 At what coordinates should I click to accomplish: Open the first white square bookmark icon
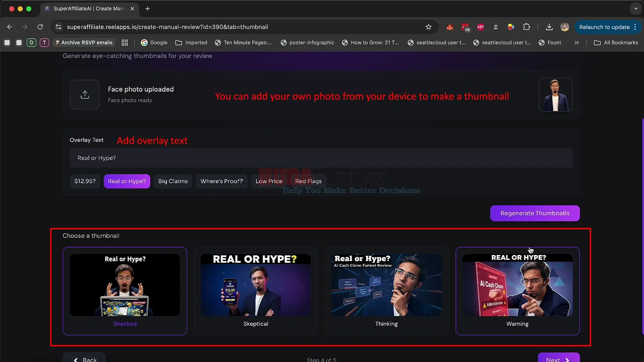pos(7,43)
